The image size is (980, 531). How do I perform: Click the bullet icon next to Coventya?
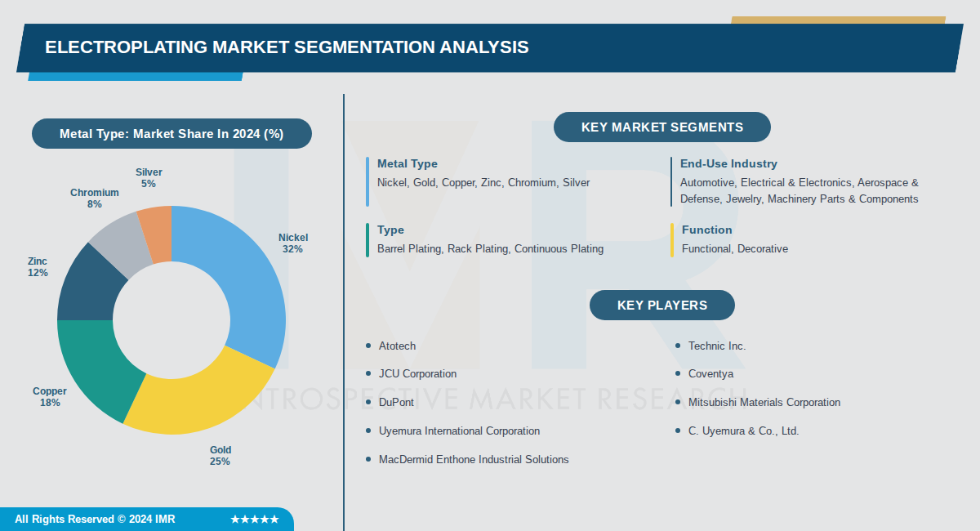point(679,374)
